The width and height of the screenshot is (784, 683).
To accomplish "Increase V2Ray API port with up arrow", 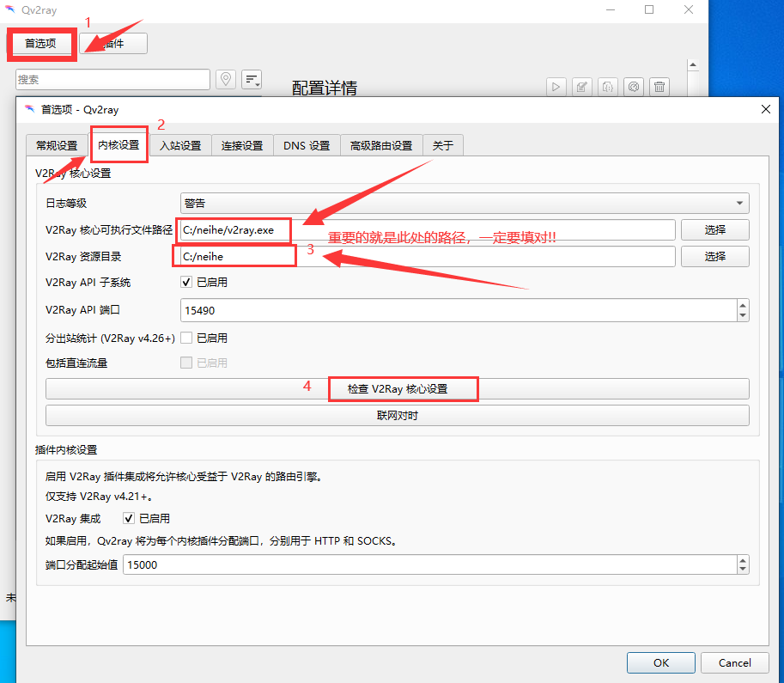I will pyautogui.click(x=743, y=305).
